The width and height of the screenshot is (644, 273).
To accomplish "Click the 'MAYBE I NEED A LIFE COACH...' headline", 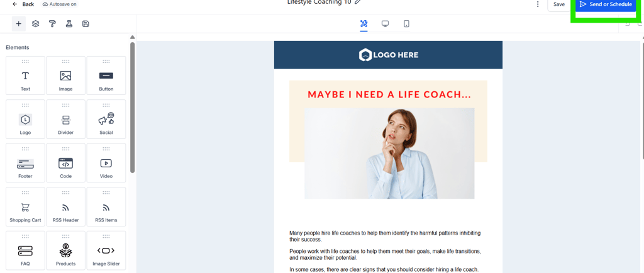I will (x=389, y=94).
